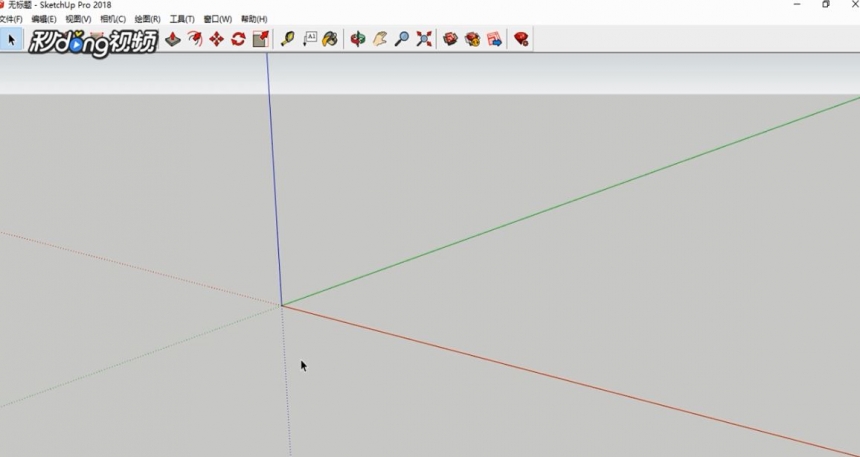Select the Text label tool
860x457 pixels.
point(310,39)
